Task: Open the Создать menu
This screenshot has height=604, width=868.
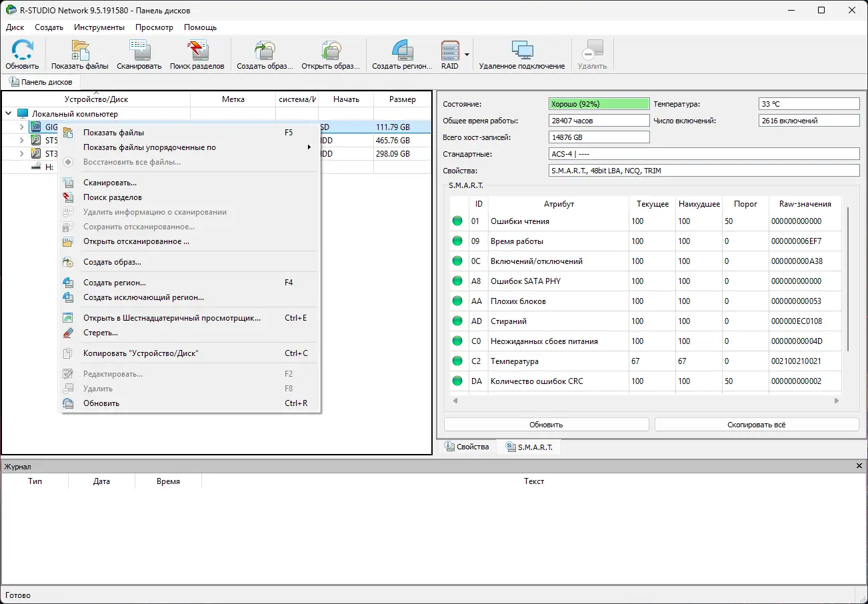Action: click(49, 27)
